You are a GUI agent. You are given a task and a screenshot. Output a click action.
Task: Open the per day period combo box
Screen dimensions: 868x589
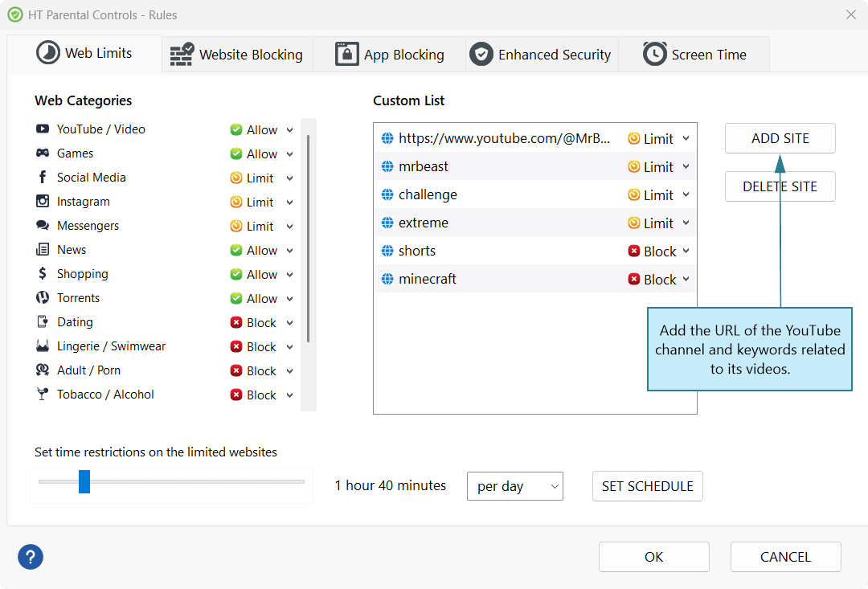tap(514, 486)
